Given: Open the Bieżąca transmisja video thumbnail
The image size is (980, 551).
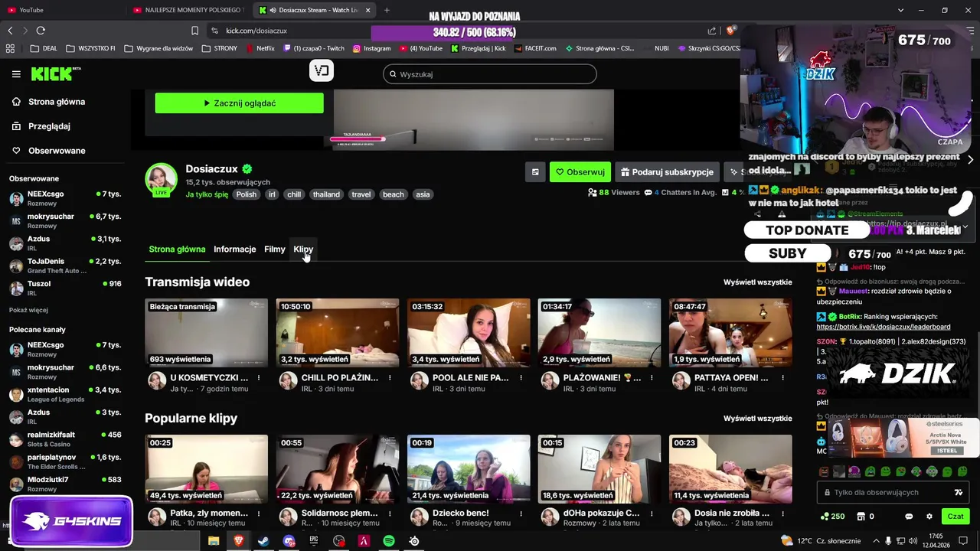Looking at the screenshot, I should pyautogui.click(x=207, y=333).
